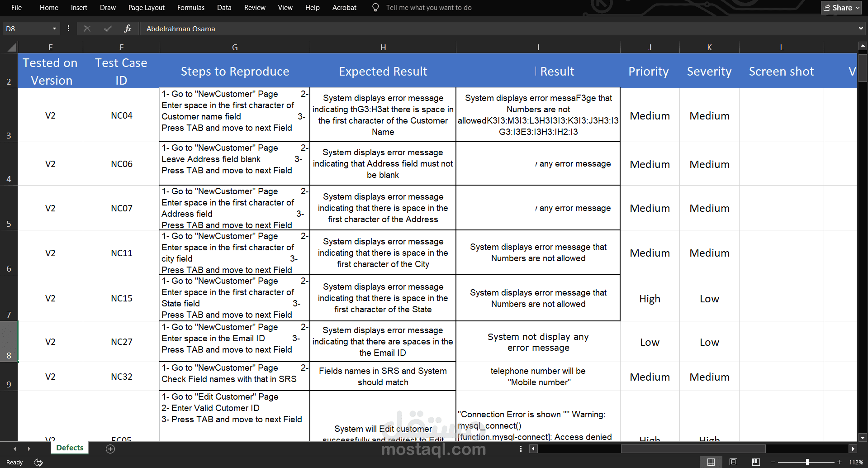Select the Low priority cell for NC27

tap(650, 342)
